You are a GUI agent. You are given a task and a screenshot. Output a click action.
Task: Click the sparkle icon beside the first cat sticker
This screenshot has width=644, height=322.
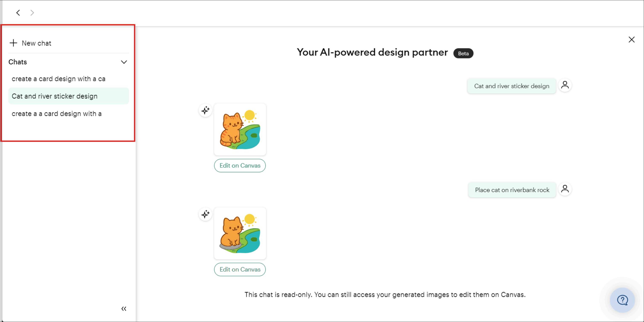205,110
